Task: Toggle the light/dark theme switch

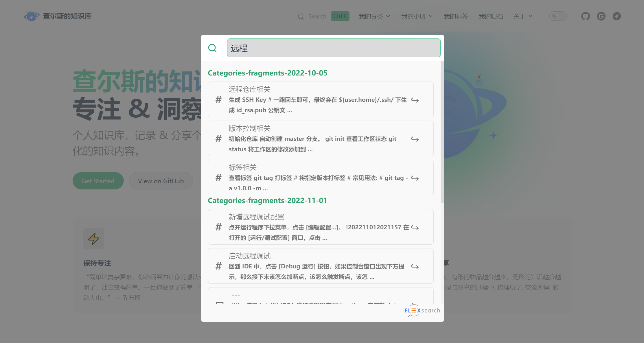Action: (x=557, y=16)
